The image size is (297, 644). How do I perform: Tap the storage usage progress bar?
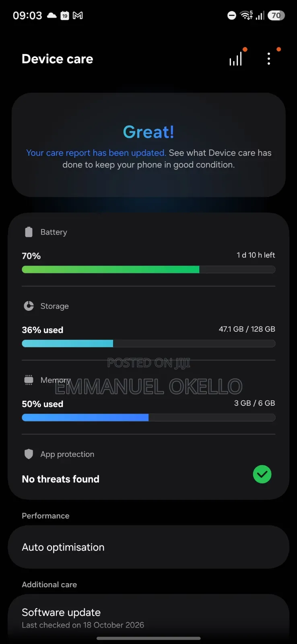[148, 343]
